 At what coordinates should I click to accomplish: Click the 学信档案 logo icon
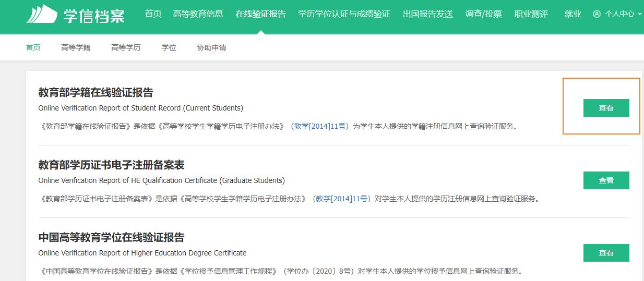click(42, 14)
